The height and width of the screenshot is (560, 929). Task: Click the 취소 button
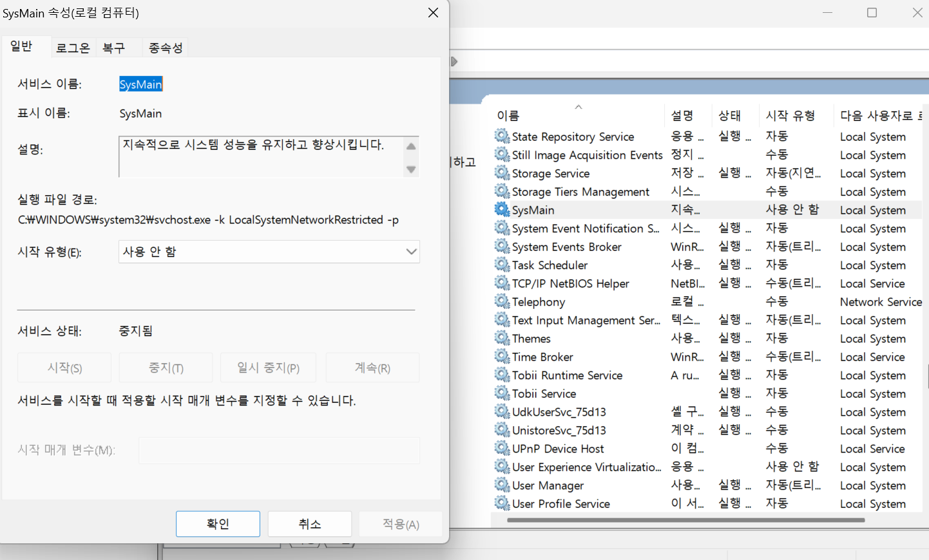coord(309,523)
